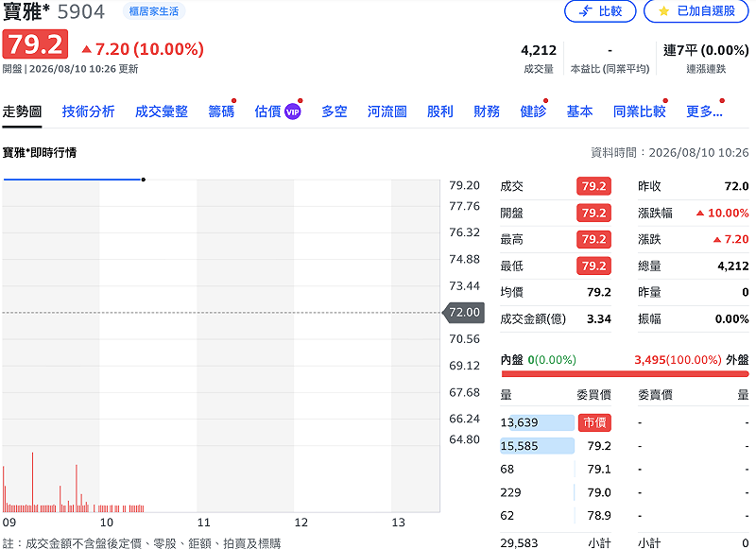Image resolution: width=756 pixels, height=549 pixels.
Task: Click the 本益比 (同業平均) label
Action: tap(610, 69)
